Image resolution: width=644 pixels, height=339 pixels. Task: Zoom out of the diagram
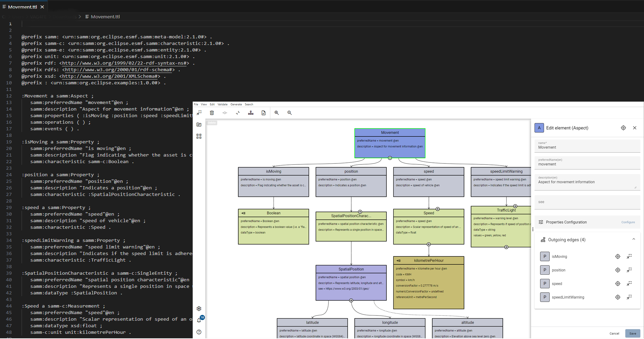click(290, 113)
